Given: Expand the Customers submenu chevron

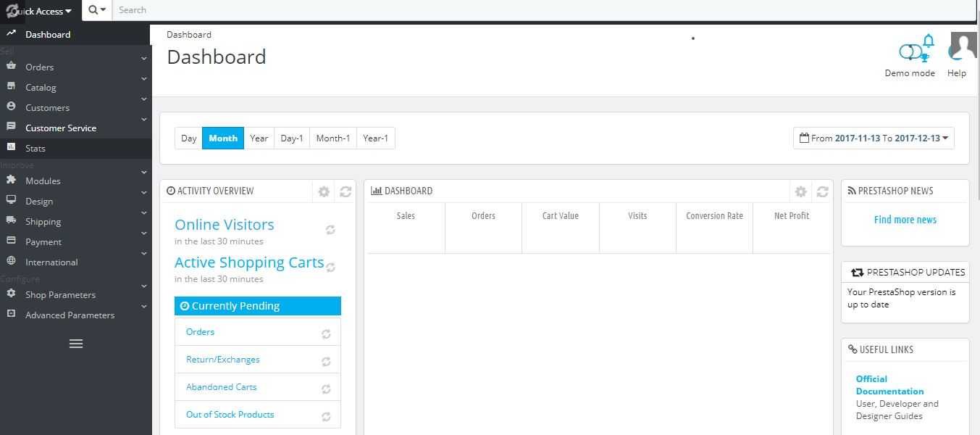Looking at the screenshot, I should [144, 99].
